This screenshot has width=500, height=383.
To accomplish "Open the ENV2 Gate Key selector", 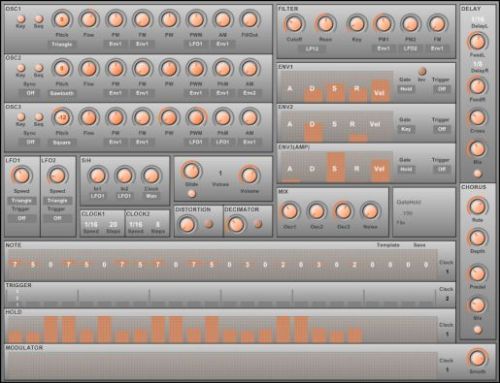I will tap(406, 129).
